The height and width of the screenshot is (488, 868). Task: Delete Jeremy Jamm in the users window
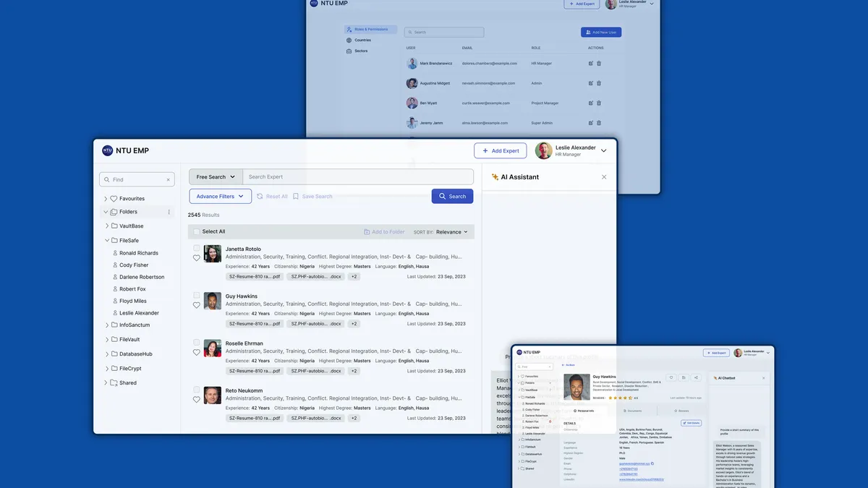[x=599, y=123]
